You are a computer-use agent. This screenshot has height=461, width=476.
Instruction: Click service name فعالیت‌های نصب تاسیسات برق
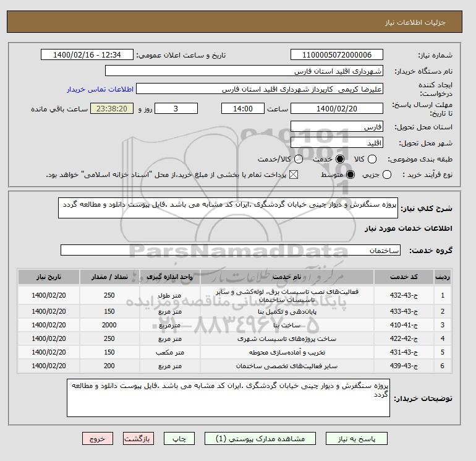click(x=287, y=295)
